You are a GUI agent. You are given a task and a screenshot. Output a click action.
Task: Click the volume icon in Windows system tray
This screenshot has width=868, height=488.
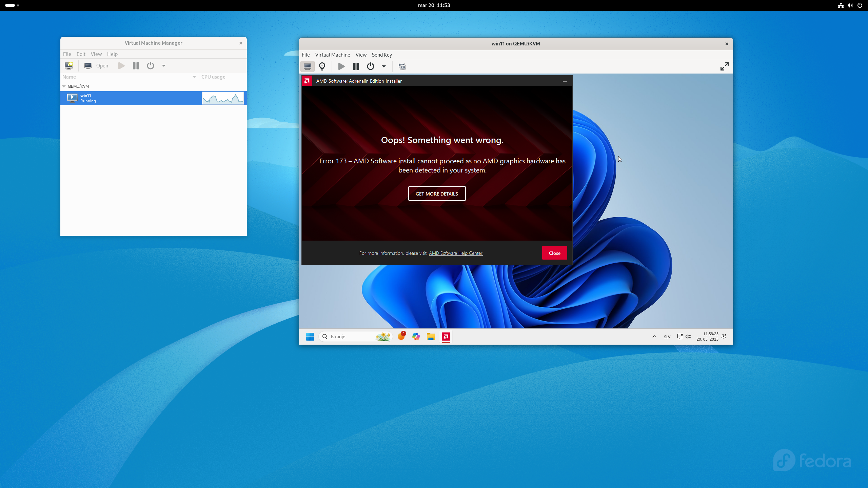(x=688, y=337)
